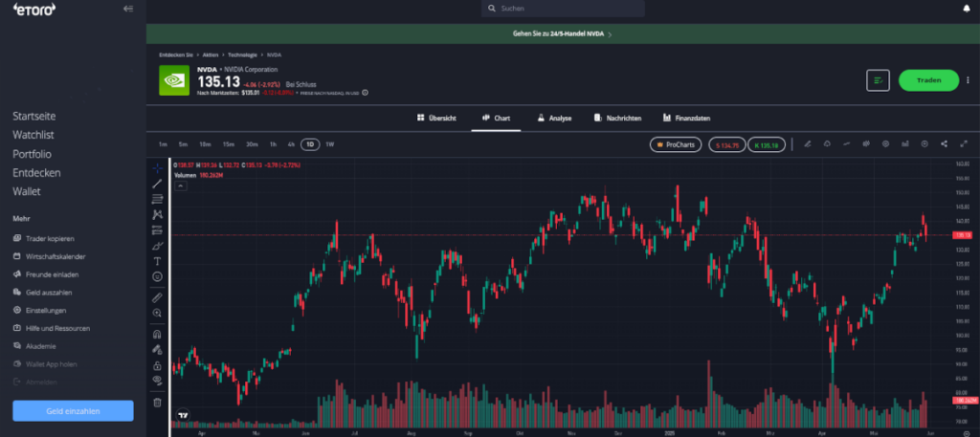Switch to the Übersicht tab

(x=436, y=118)
